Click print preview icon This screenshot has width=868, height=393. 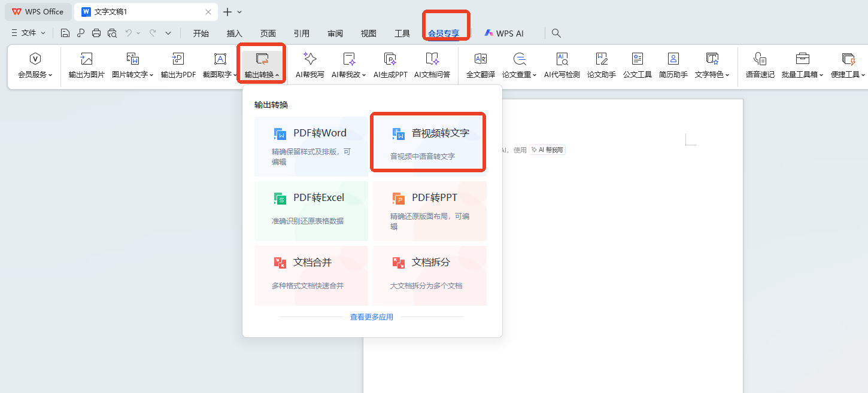(x=112, y=33)
